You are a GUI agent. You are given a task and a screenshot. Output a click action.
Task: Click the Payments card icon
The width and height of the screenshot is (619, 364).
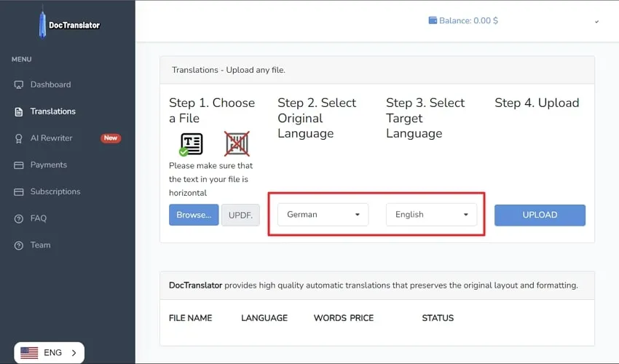[x=18, y=165]
